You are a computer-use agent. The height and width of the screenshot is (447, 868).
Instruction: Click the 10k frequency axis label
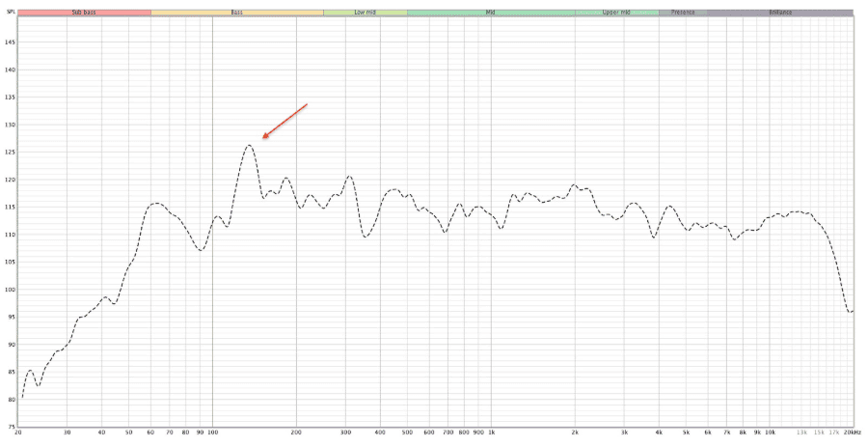(x=770, y=433)
